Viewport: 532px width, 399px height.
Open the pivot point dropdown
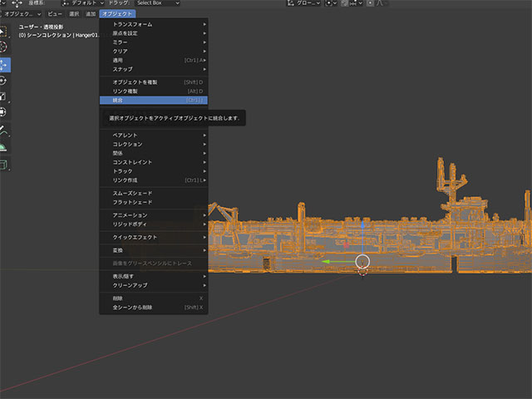331,3
